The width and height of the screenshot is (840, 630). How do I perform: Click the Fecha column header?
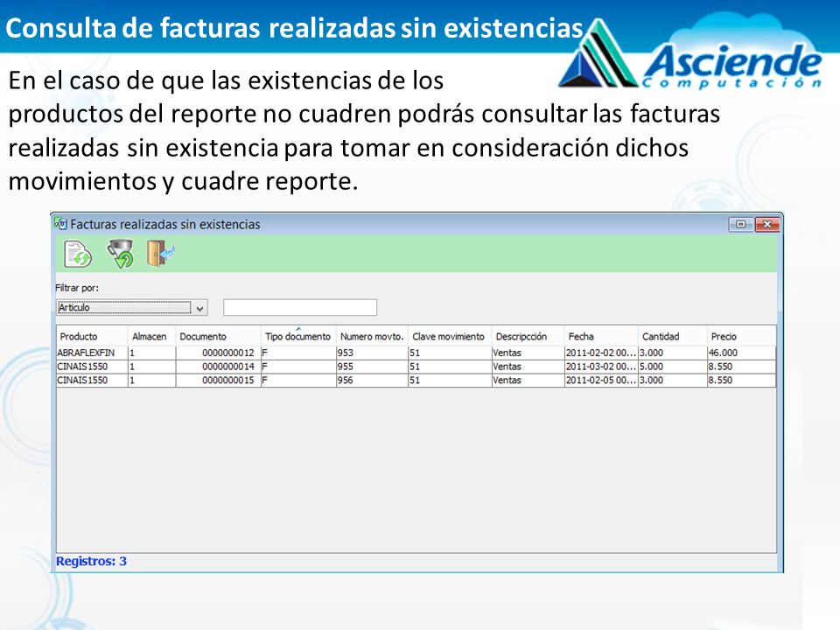point(601,336)
